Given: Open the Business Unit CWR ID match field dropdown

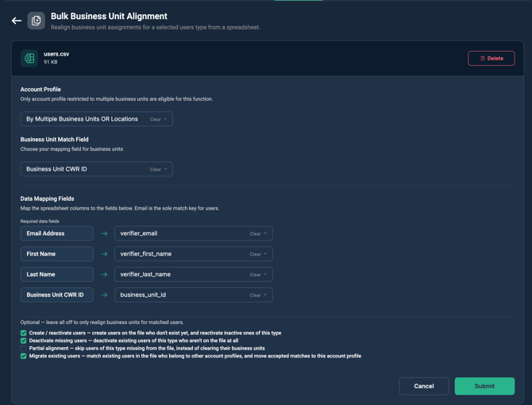Looking at the screenshot, I should coord(96,169).
